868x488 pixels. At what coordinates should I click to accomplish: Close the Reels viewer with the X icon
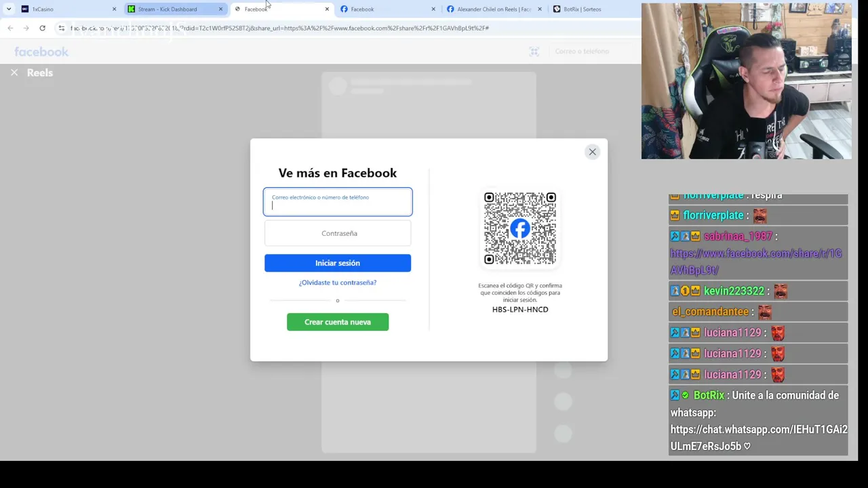click(x=14, y=73)
